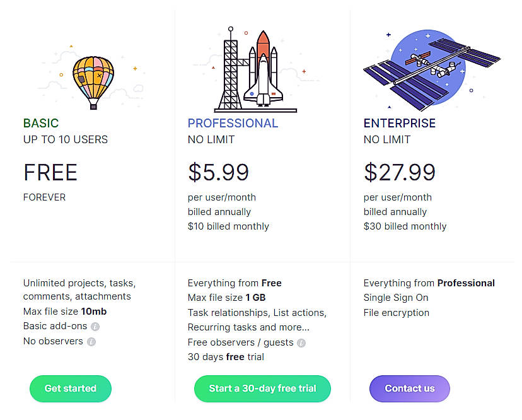Screen dimensions: 522x420
Task: Click the Max file size 1 GB line
Action: (226, 297)
